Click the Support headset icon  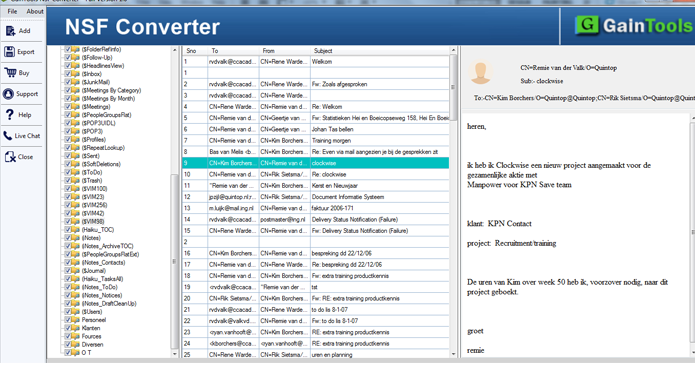coord(8,94)
